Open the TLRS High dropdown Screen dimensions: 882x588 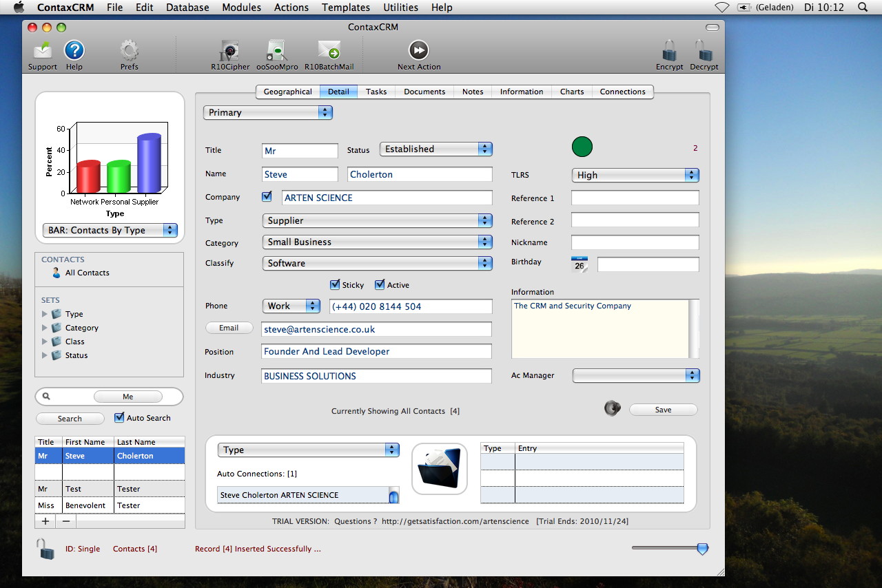click(635, 175)
